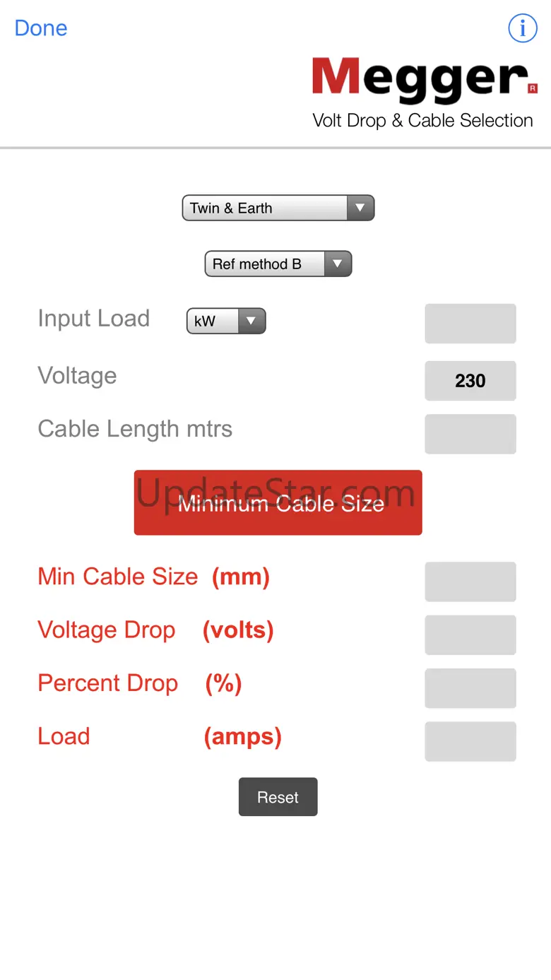The image size is (551, 980).
Task: Open the kW load unit dropdown
Action: pos(225,321)
